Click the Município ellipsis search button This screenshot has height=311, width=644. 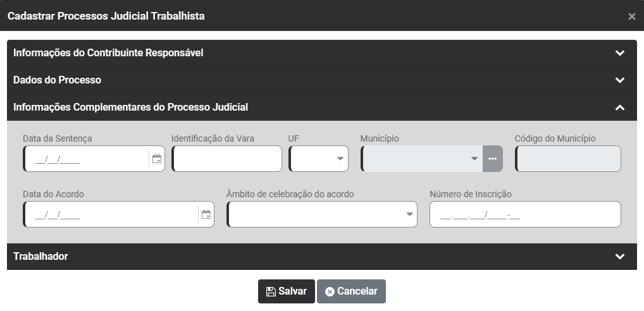tap(493, 159)
